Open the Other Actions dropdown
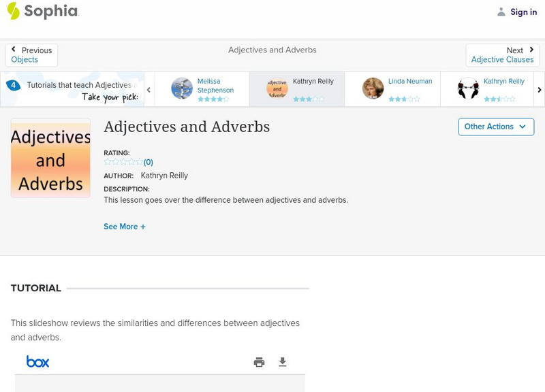 495,127
